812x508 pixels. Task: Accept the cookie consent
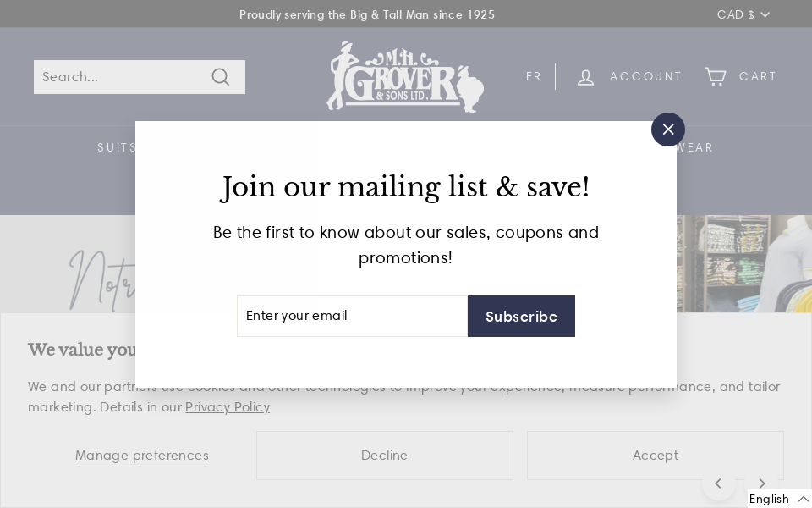point(655,456)
